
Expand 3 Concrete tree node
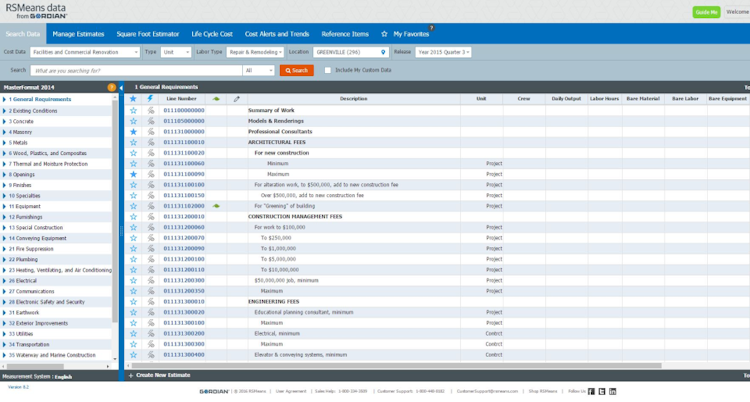pos(4,122)
